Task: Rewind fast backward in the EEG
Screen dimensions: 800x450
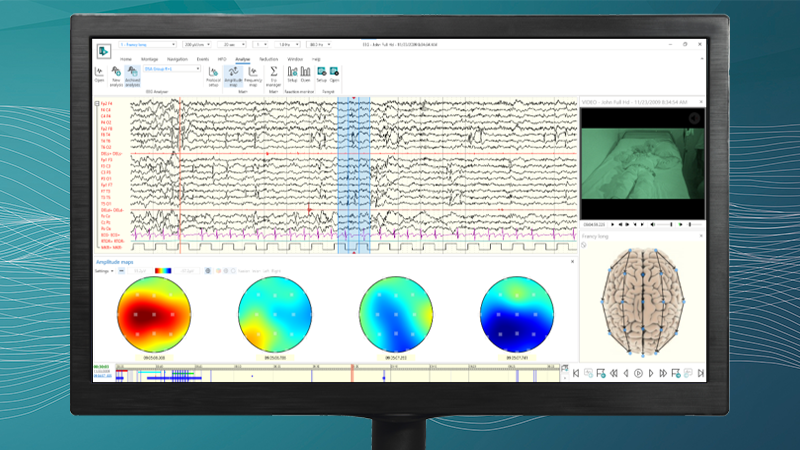Action: 613,373
